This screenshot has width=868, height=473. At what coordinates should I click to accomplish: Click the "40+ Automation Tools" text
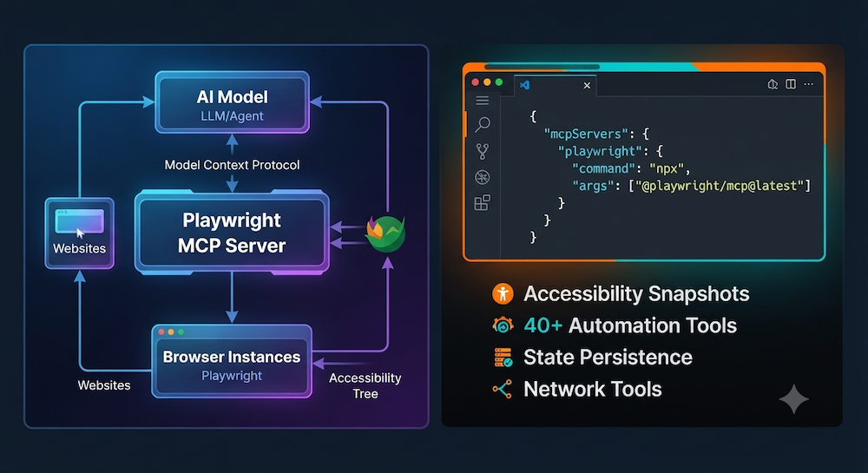tap(630, 325)
